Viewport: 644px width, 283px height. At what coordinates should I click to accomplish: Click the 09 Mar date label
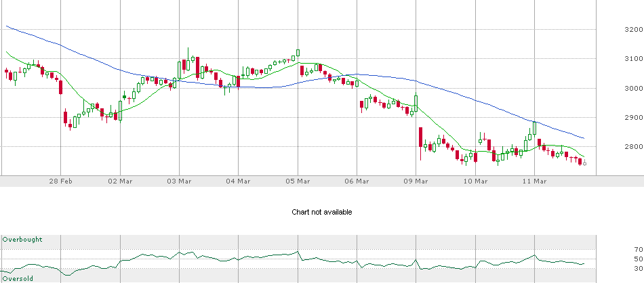coord(416,181)
